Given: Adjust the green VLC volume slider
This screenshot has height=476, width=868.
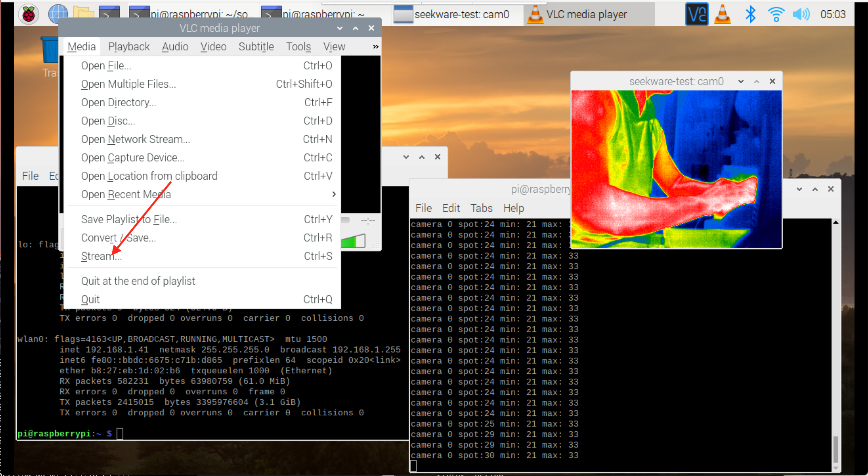Looking at the screenshot, I should [353, 241].
